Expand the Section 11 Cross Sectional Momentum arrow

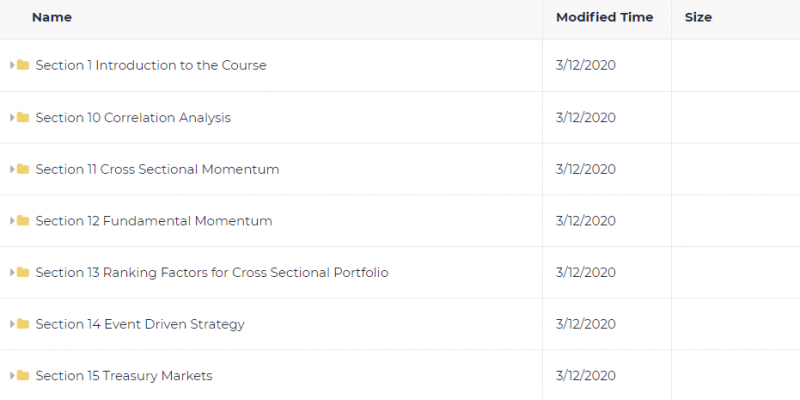tap(12, 169)
